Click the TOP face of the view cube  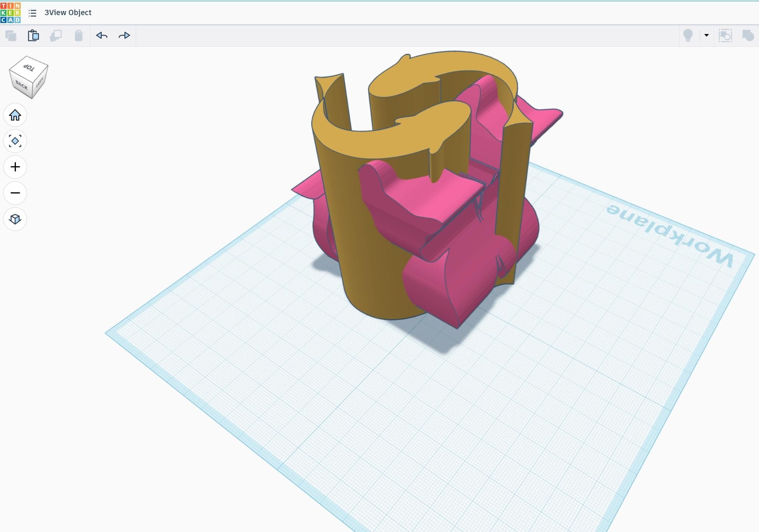pyautogui.click(x=29, y=67)
